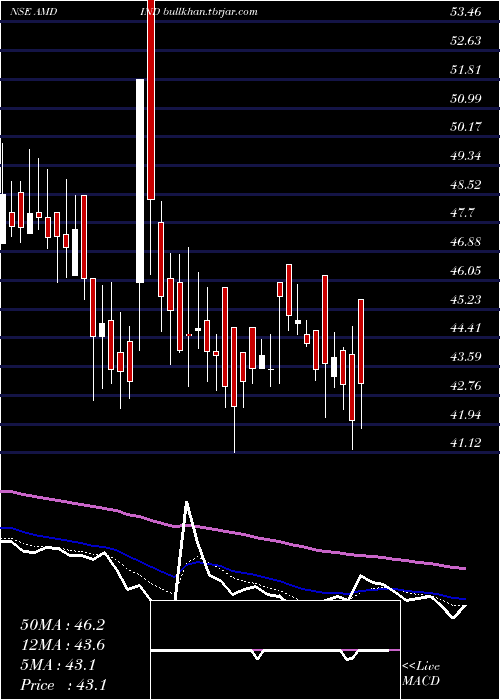The width and height of the screenshot is (500, 700).
Task: Click the NSE AMD ticker label
Action: click(x=33, y=12)
